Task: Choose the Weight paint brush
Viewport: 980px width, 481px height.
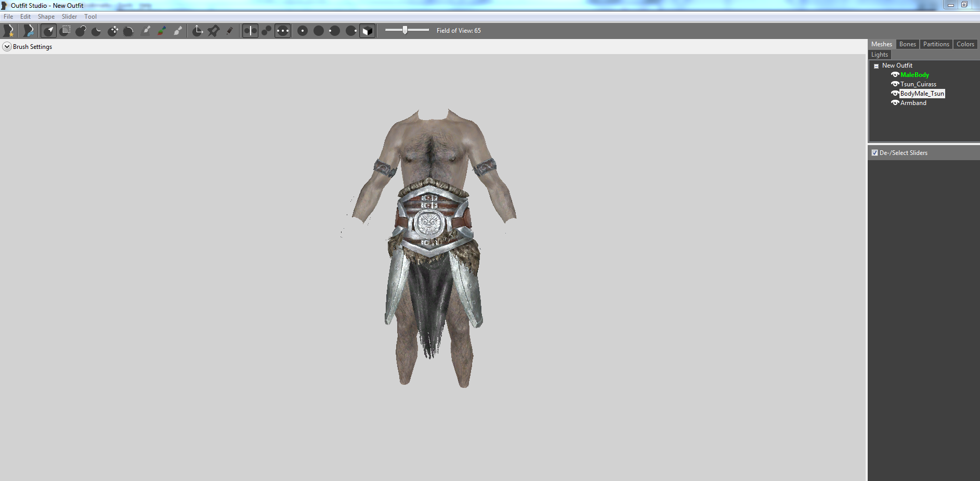Action: pyautogui.click(x=146, y=31)
